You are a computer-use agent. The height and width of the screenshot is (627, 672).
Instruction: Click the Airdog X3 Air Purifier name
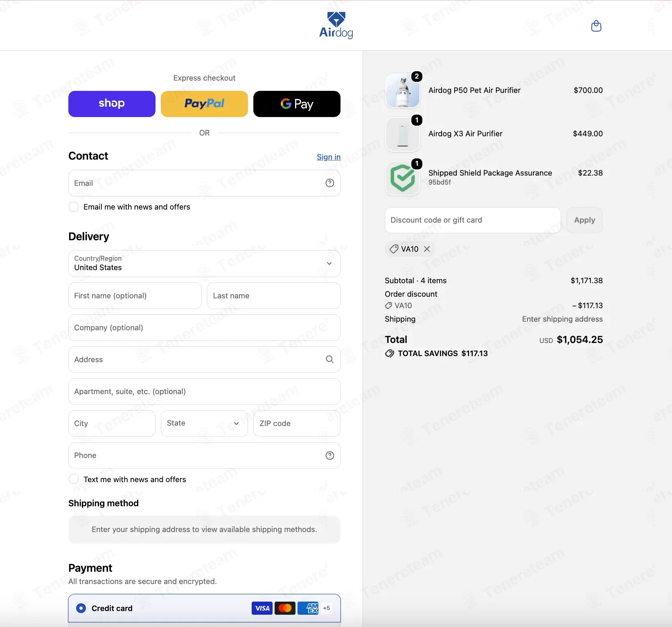(x=465, y=134)
